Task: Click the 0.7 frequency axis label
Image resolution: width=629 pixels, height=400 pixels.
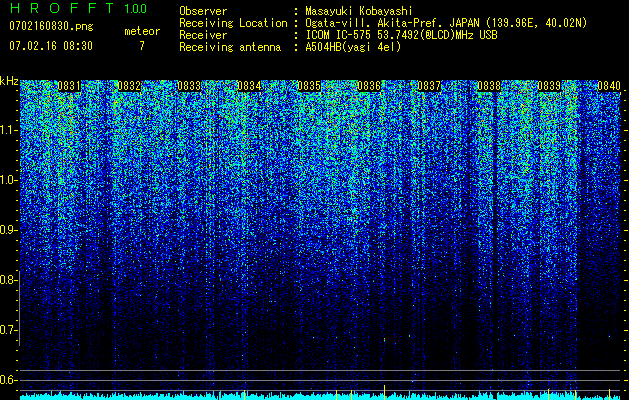Action: pyautogui.click(x=8, y=330)
